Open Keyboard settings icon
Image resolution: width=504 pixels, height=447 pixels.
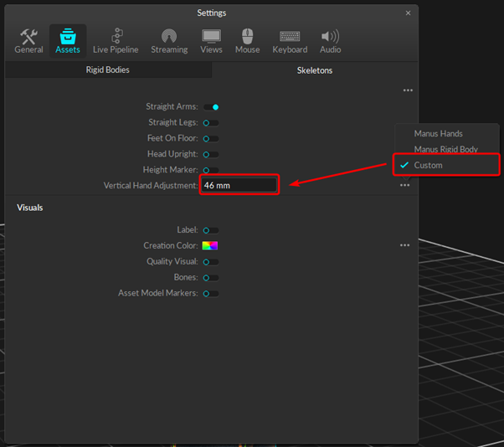click(290, 40)
